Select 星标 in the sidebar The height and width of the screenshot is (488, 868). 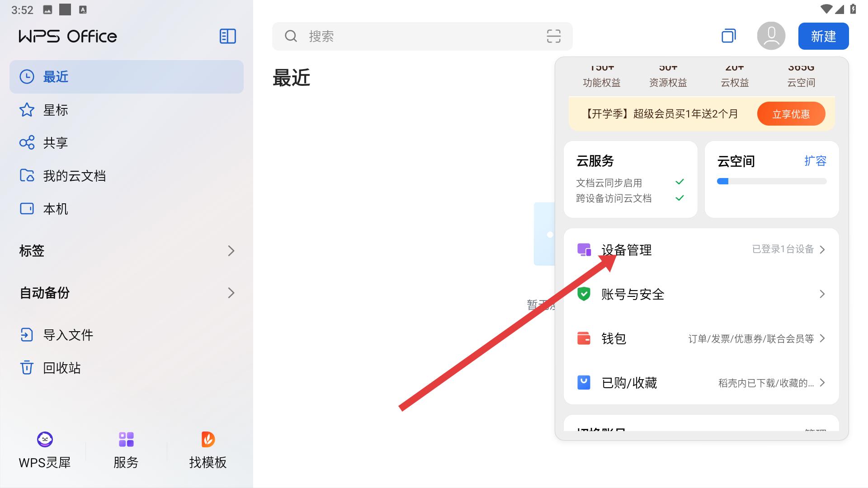(55, 110)
